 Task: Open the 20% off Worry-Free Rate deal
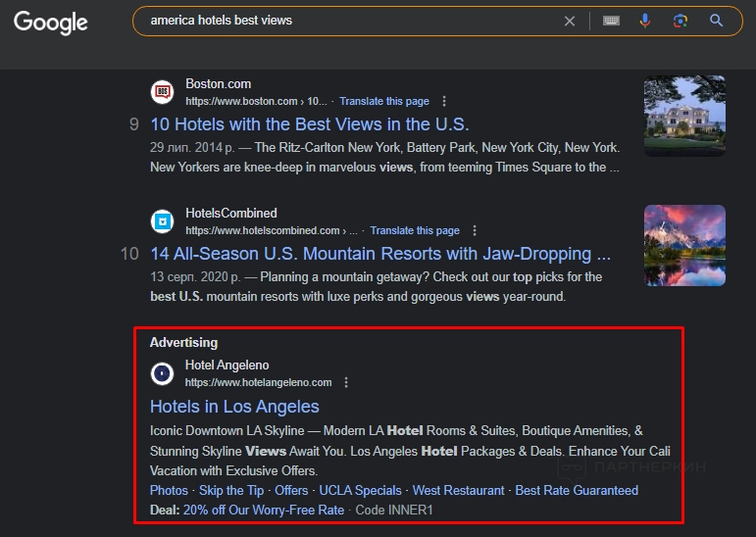264,510
